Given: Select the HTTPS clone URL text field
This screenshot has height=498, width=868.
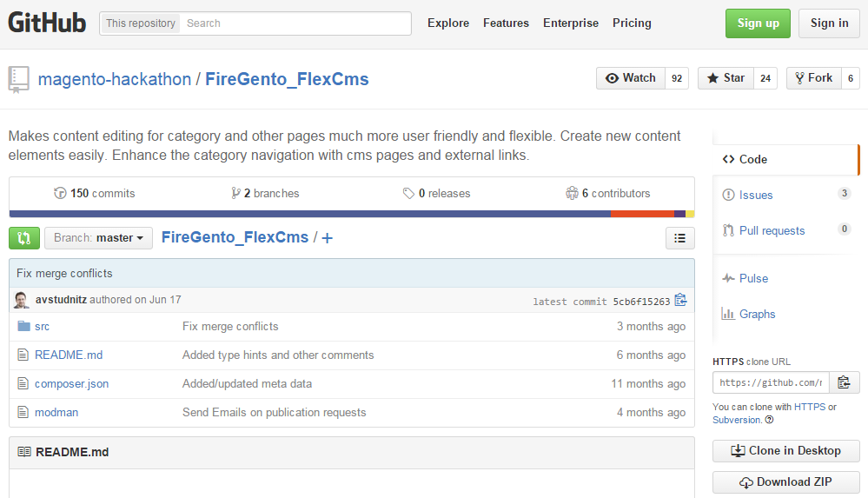Looking at the screenshot, I should pos(771,382).
